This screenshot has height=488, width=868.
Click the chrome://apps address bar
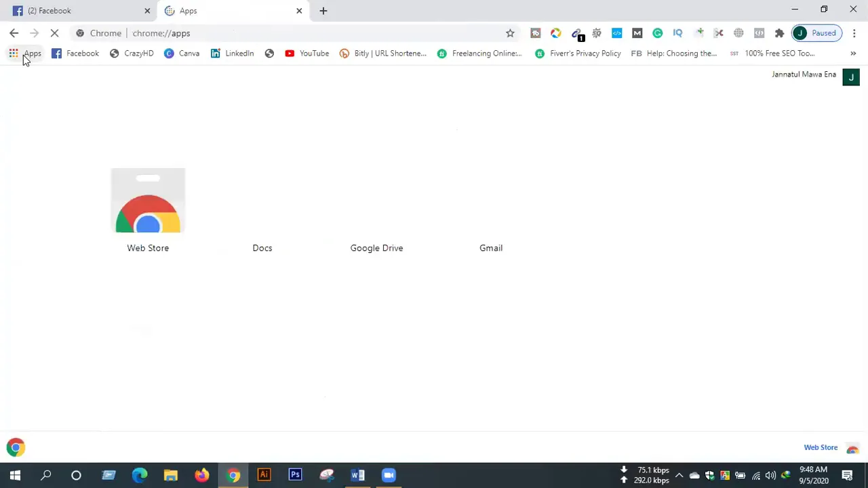coord(295,33)
